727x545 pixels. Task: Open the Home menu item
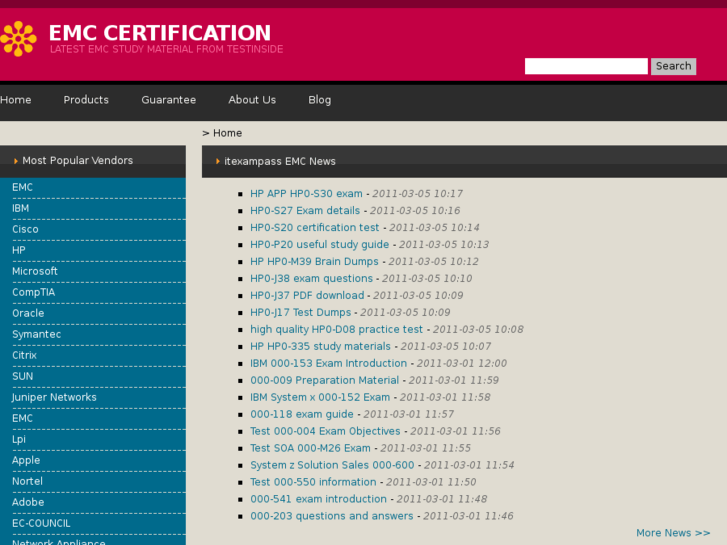point(16,100)
